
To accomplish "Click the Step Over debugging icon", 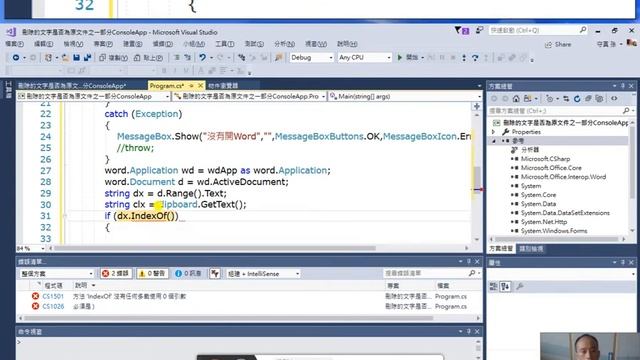I will click(475, 58).
